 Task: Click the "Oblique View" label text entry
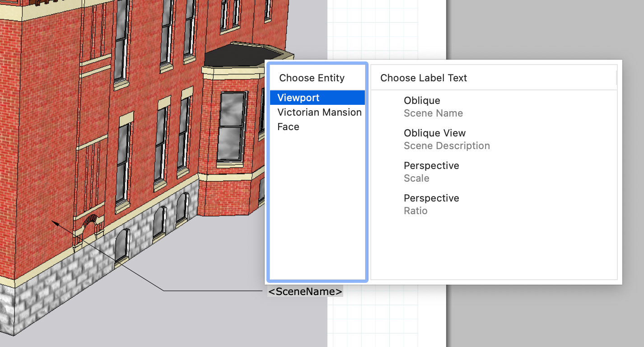434,133
